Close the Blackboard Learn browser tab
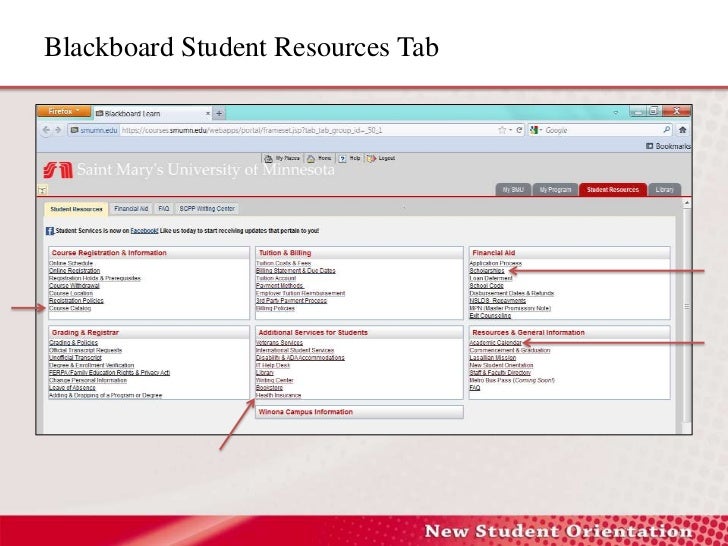 (x=208, y=113)
